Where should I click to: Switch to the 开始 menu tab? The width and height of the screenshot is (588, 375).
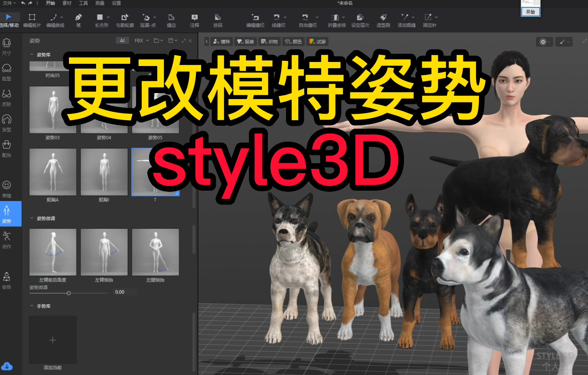(x=50, y=3)
